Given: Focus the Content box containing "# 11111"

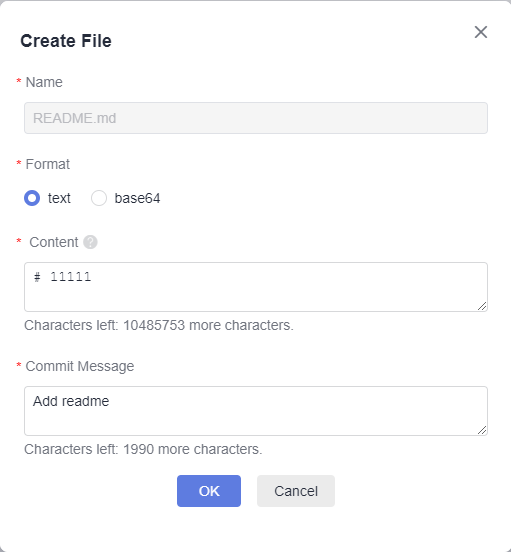Looking at the screenshot, I should pyautogui.click(x=256, y=287).
